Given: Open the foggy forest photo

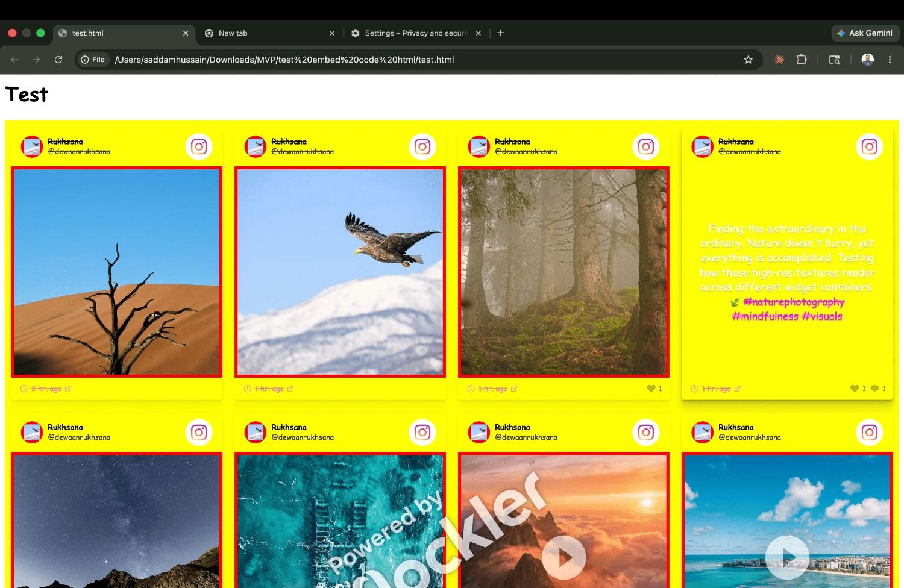Looking at the screenshot, I should click(x=563, y=272).
